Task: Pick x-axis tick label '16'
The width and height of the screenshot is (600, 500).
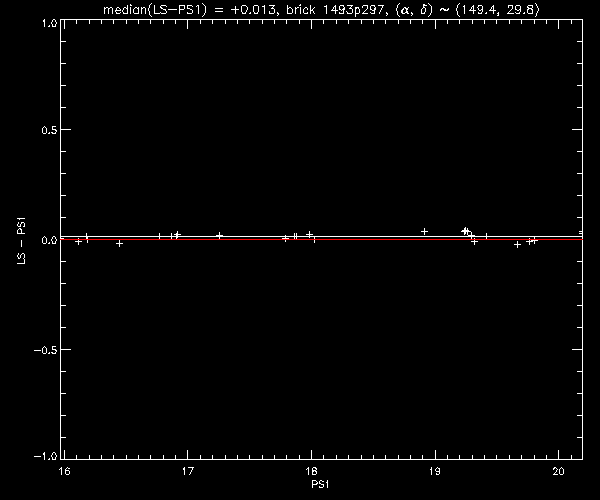Action: [x=65, y=471]
